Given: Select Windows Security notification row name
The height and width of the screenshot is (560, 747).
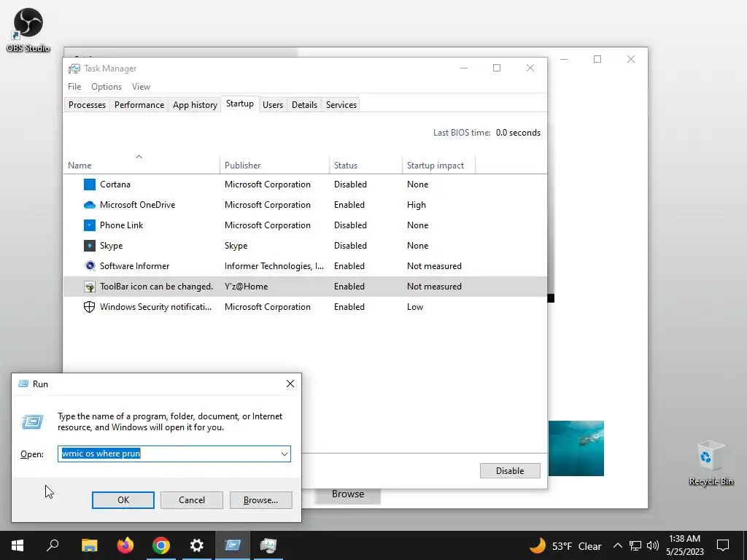Looking at the screenshot, I should (155, 307).
